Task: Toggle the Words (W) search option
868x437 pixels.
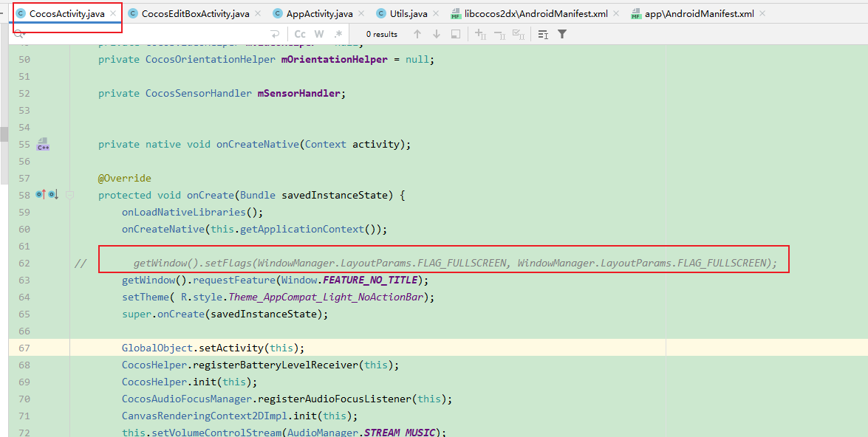Action: tap(319, 34)
